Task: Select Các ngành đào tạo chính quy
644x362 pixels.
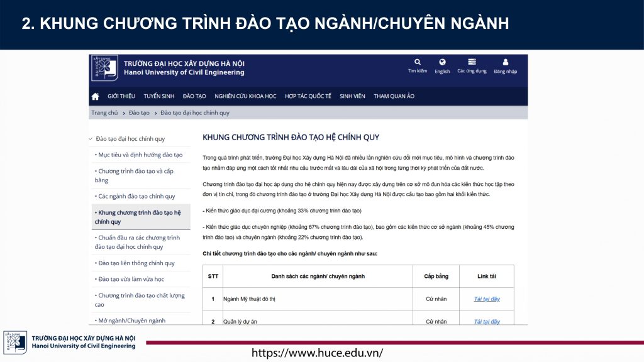Action: pyautogui.click(x=136, y=196)
